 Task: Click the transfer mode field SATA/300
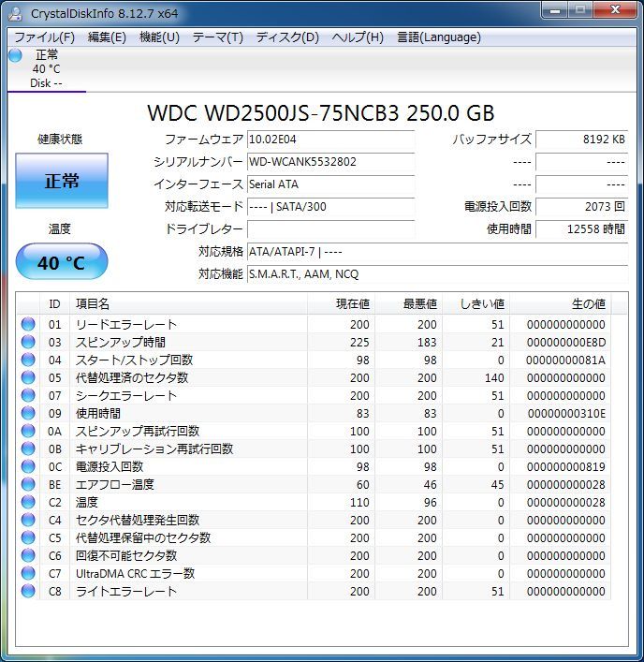coord(330,207)
